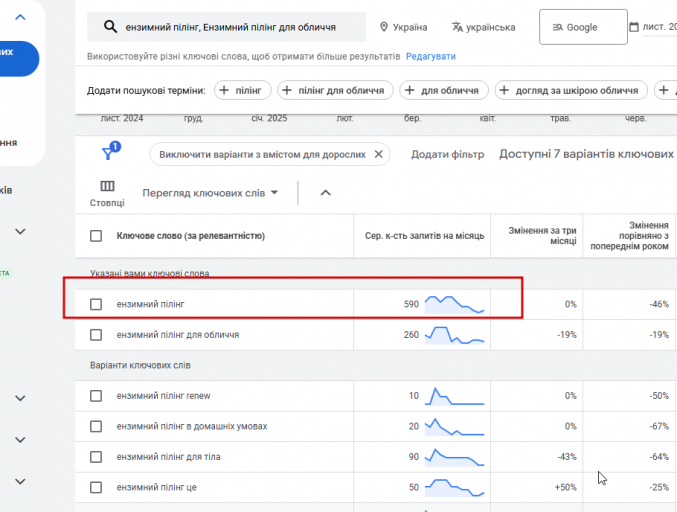Image resolution: width=677 pixels, height=512 pixels.
Task: Click Додати фільтр button
Action: click(x=447, y=155)
